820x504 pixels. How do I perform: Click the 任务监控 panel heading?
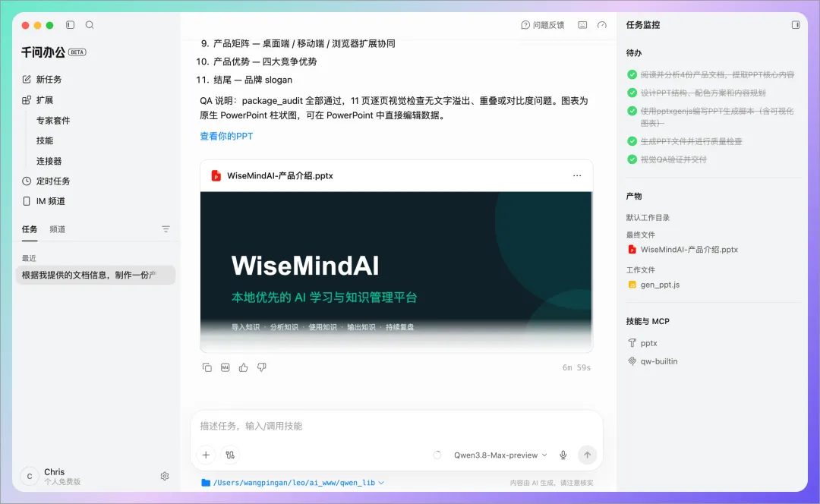[643, 25]
